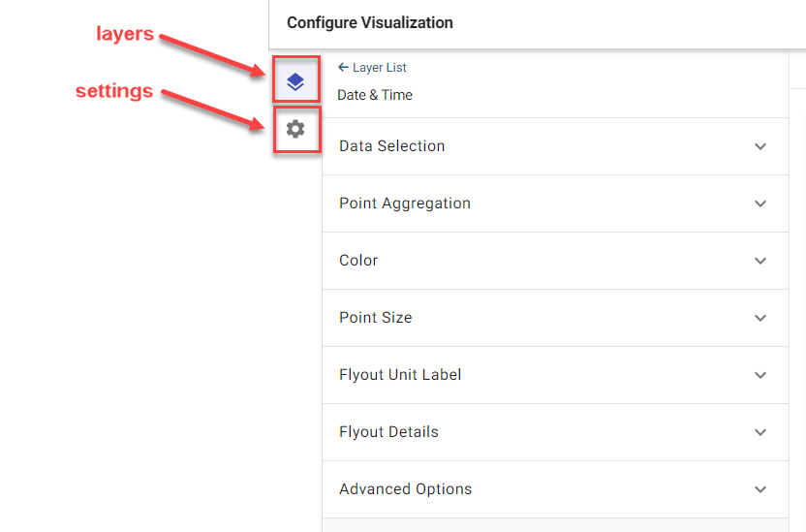Expand the Advanced Options section title
806x532 pixels.
tap(405, 488)
